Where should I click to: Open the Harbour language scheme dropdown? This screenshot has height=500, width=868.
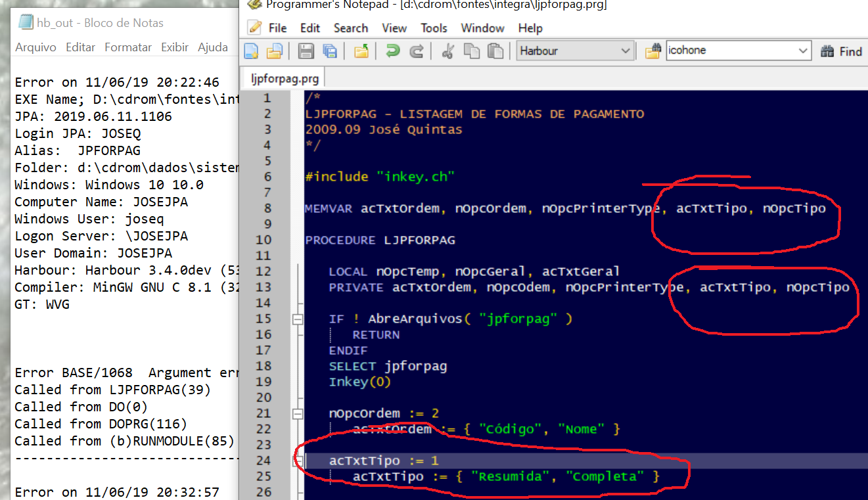point(625,51)
